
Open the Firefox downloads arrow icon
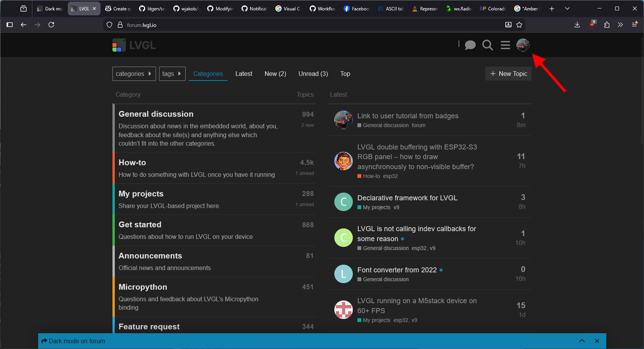577,25
